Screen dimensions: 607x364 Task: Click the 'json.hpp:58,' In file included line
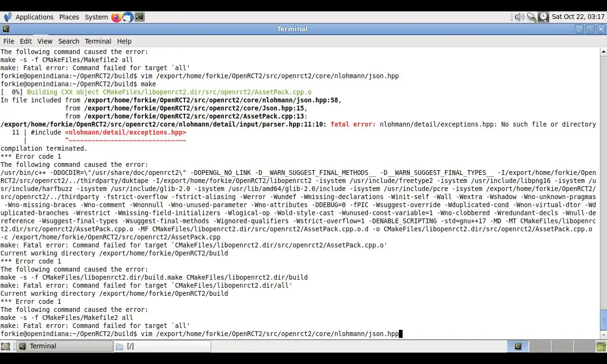(x=171, y=100)
